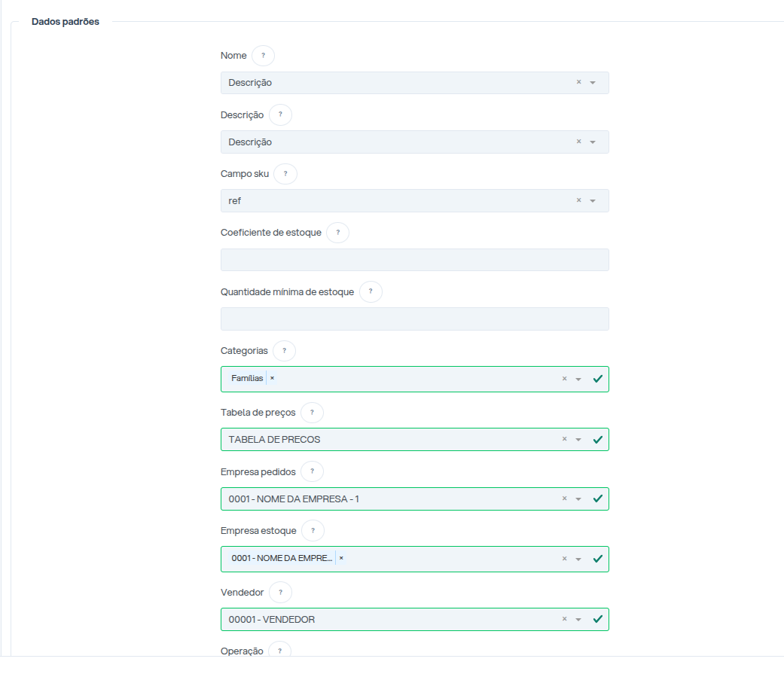Remove the 0001 - NOME DA EMPRE... tag
The height and width of the screenshot is (677, 784).
[341, 558]
